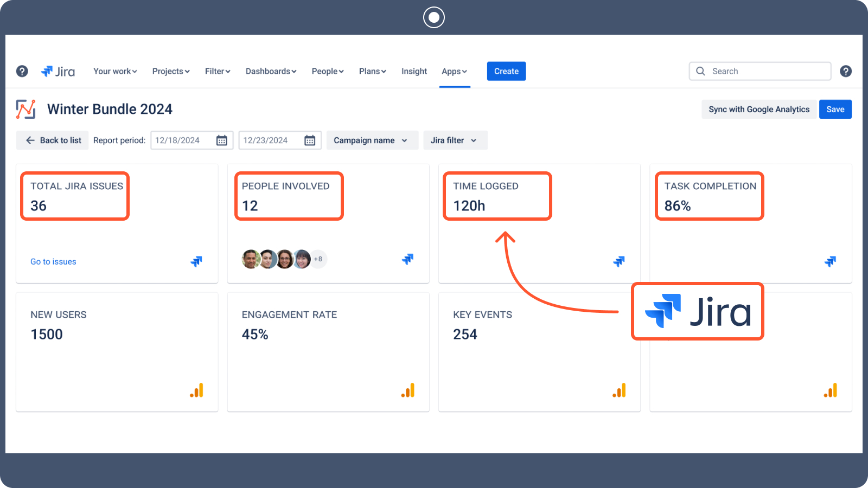This screenshot has height=488, width=868.
Task: Click the Analytics icon in Key Events card
Action: pos(619,390)
